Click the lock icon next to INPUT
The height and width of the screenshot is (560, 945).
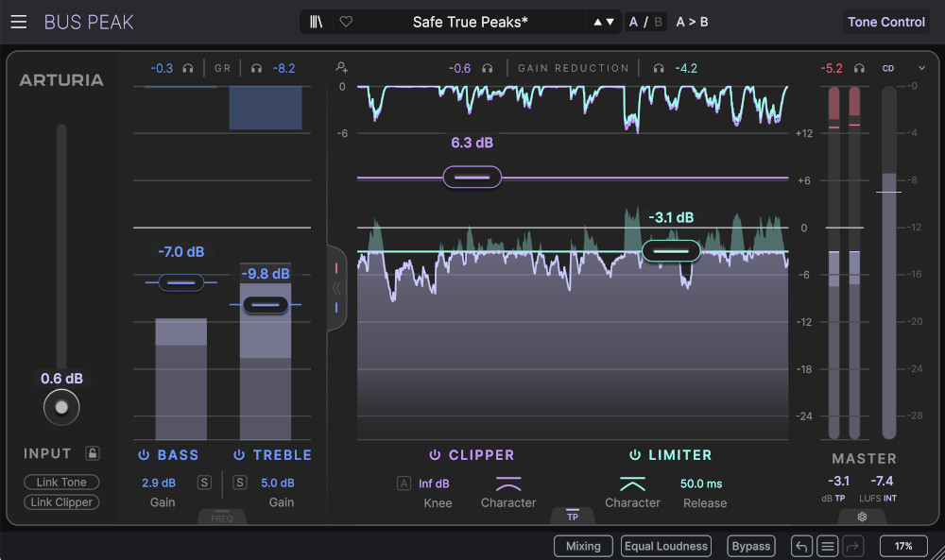92,453
